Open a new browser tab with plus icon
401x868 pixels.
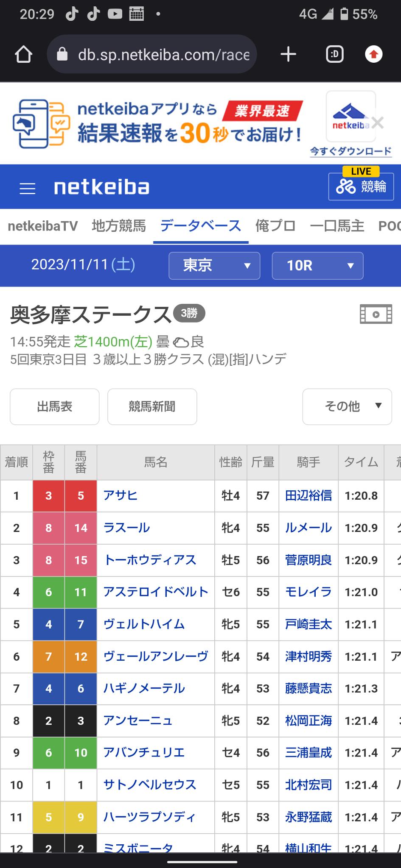point(289,54)
